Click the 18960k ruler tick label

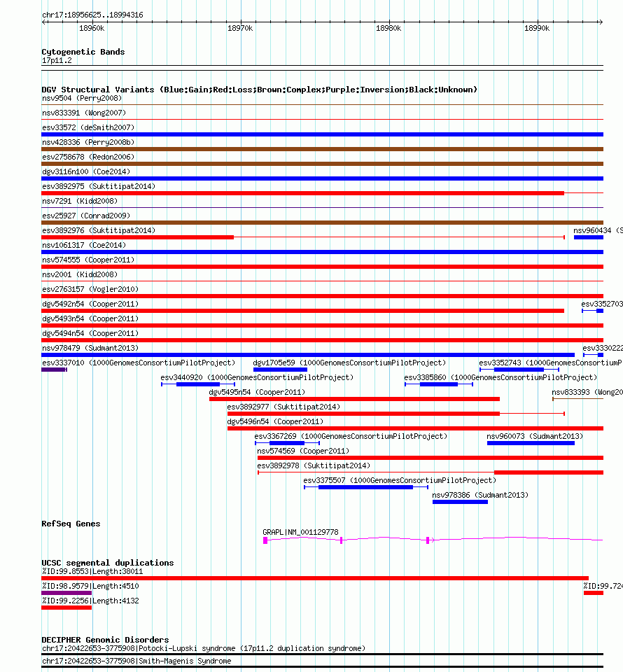tap(92, 28)
